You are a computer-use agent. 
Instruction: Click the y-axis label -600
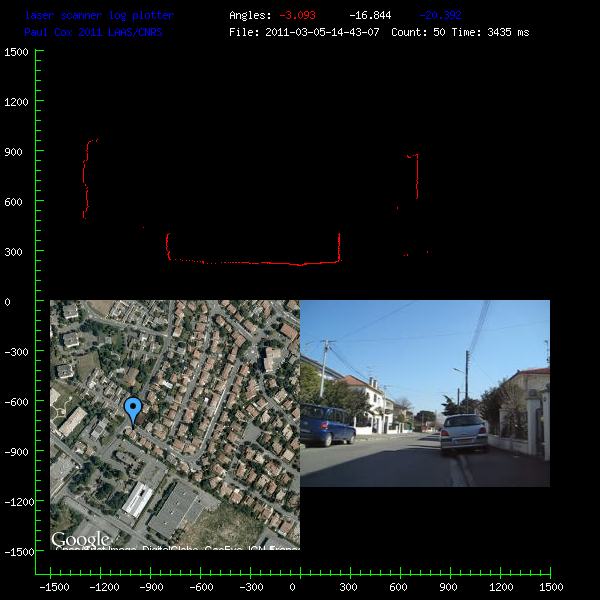[x=16, y=402]
